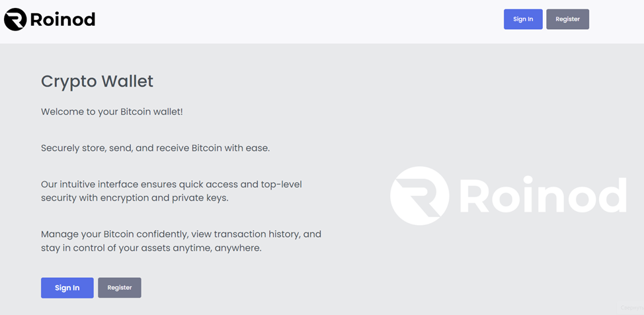The width and height of the screenshot is (644, 315).
Task: Select the Securely store, send, and receive sentence
Action: 155,148
